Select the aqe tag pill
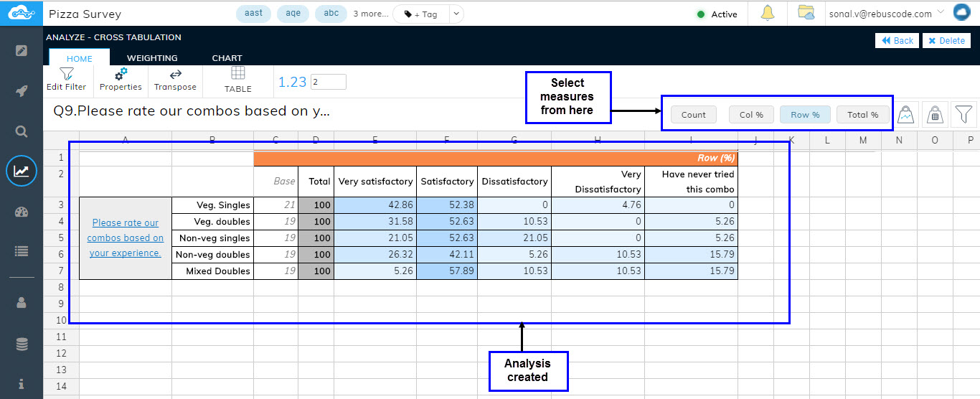This screenshot has height=399, width=980. 293,14
